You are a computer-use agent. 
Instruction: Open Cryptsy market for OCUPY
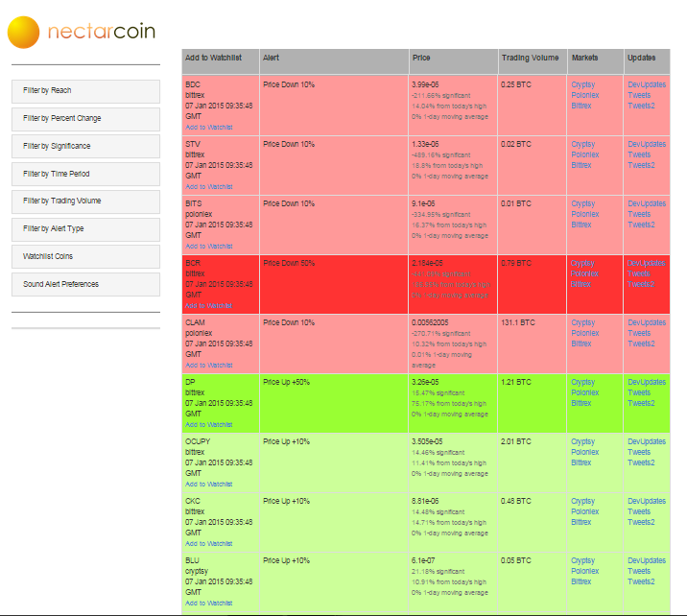tap(583, 441)
